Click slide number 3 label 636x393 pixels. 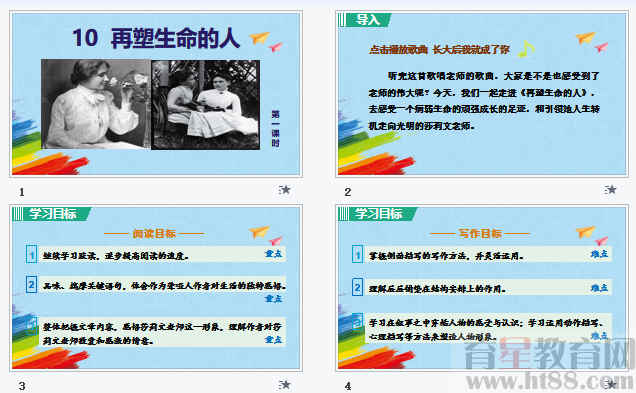22,386
